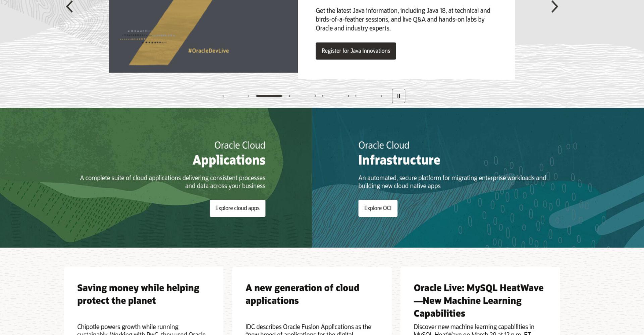Open Saving money while helping protect the planet
Image resolution: width=644 pixels, height=335 pixels.
pyautogui.click(x=138, y=294)
